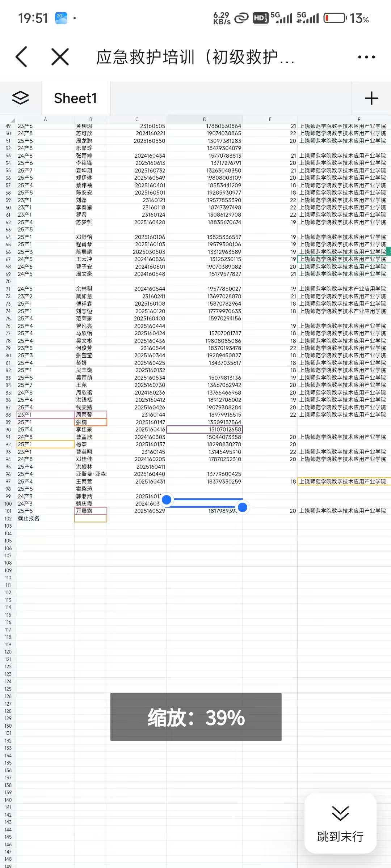This screenshot has height=868, width=391.
Task: Select the cell with name 周雨馨
Action: [91, 415]
